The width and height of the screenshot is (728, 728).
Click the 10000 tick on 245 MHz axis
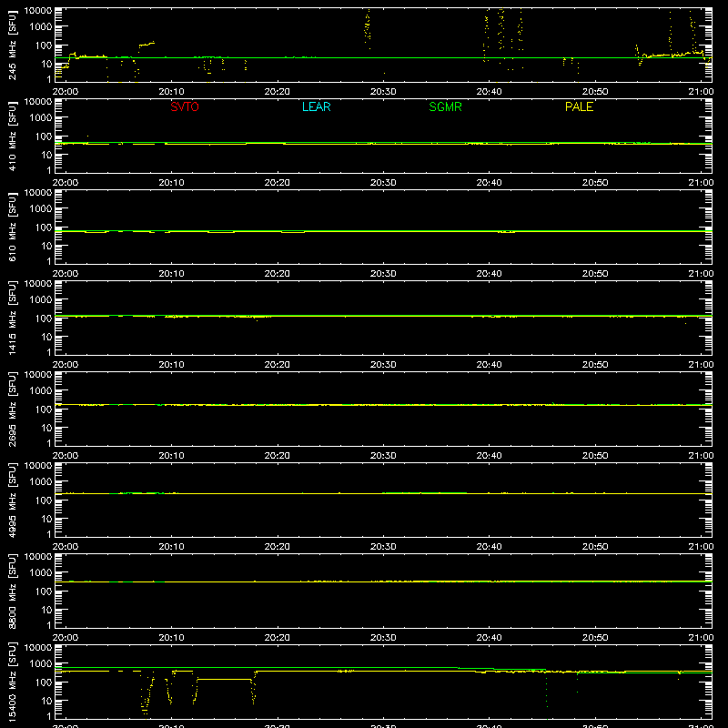coord(38,11)
